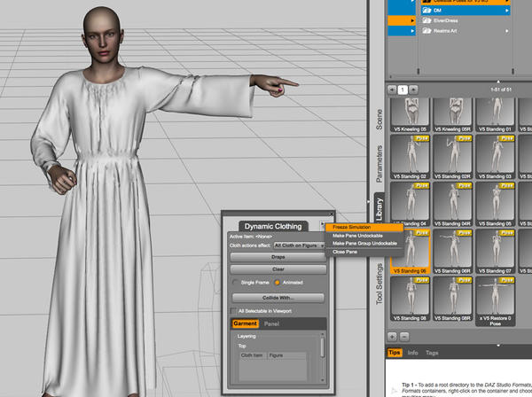Collapse folder panel via triangle above page count

pyautogui.click(x=498, y=82)
